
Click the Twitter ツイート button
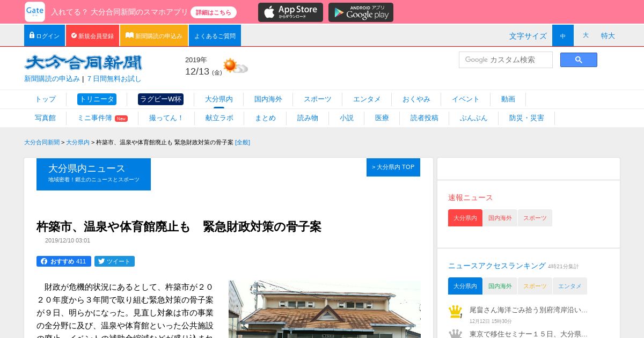[x=114, y=261]
